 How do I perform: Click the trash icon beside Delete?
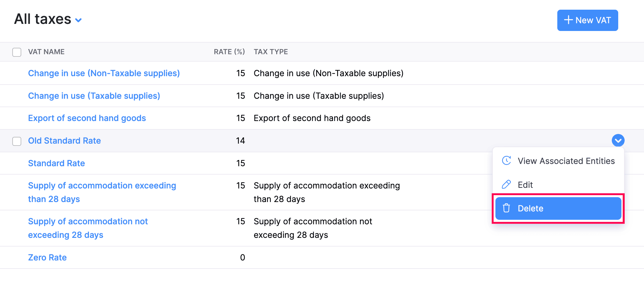506,208
